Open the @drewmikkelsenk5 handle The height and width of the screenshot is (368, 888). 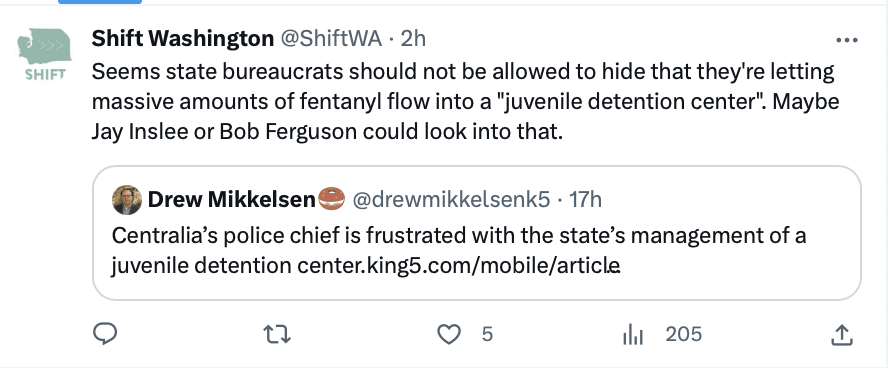pos(451,199)
